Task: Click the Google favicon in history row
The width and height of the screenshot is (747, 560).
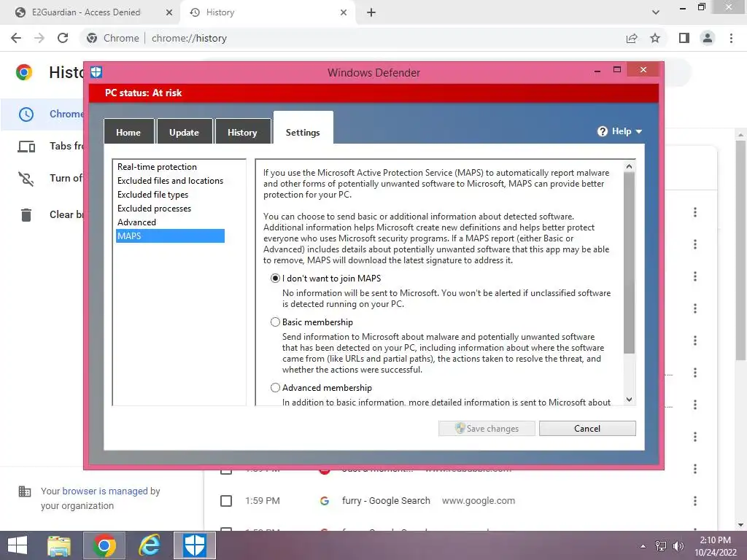Action: (x=325, y=501)
